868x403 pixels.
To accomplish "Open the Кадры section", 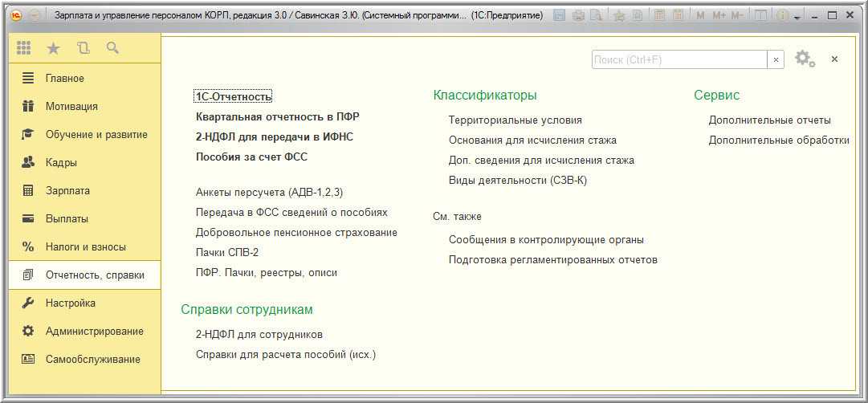I will click(x=84, y=163).
